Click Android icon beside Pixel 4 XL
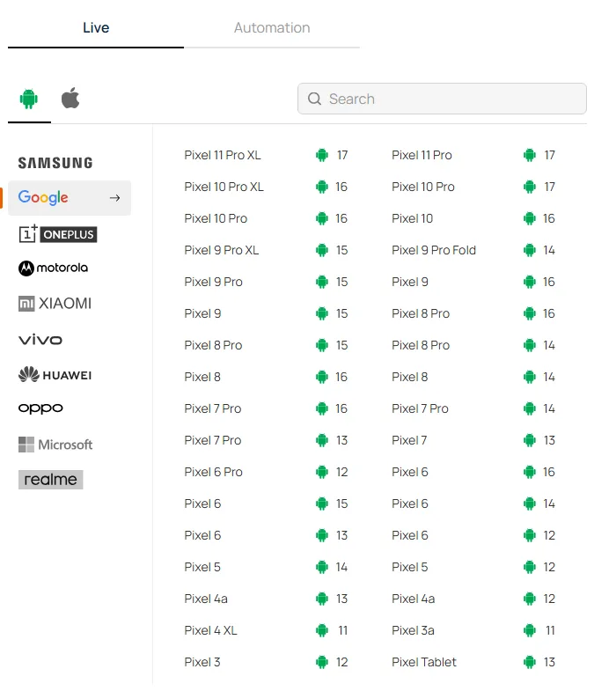The height and width of the screenshot is (691, 616). tap(322, 630)
